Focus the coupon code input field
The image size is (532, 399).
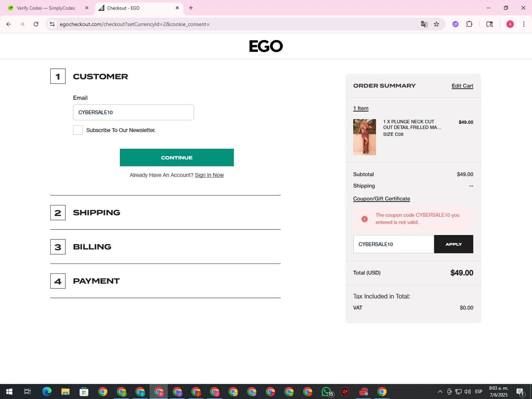point(394,244)
